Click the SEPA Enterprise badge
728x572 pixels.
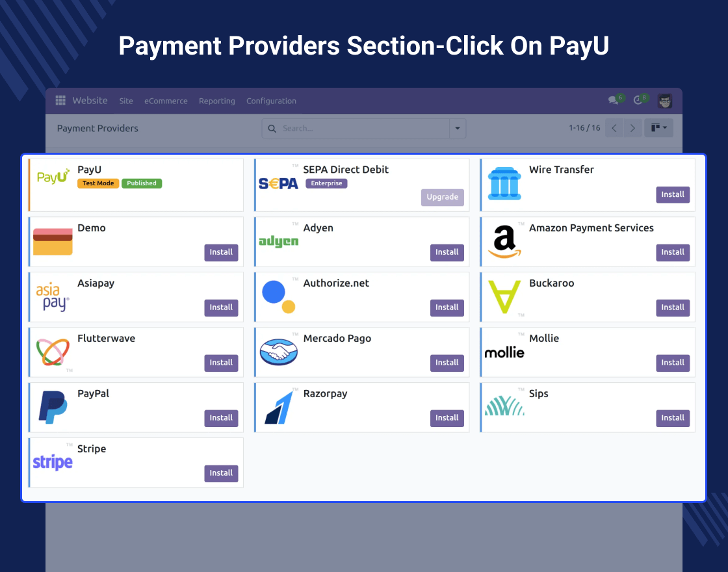[326, 183]
